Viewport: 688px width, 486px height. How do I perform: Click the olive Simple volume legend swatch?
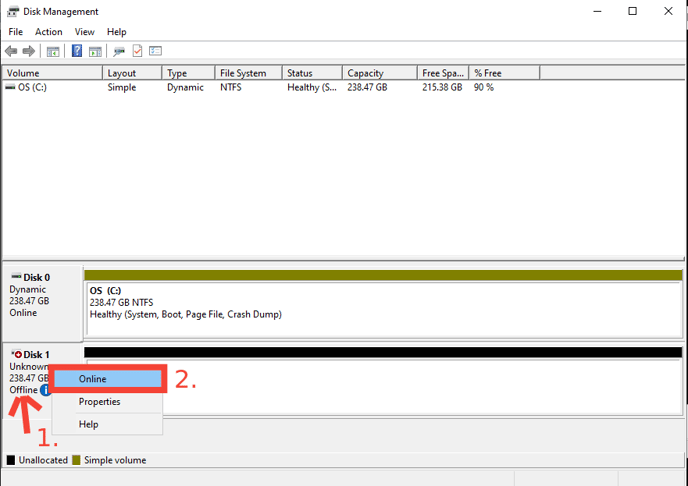tap(76, 460)
